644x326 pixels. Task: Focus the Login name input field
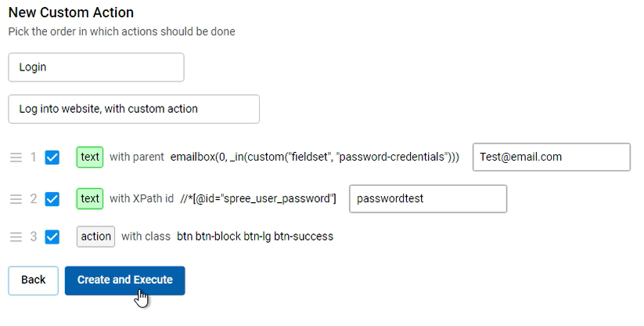tap(96, 67)
